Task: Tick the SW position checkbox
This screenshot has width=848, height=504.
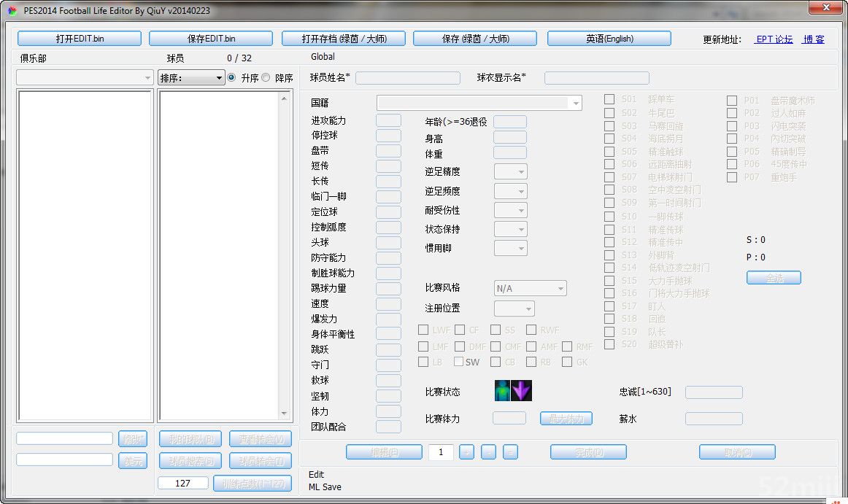Action: 459,362
